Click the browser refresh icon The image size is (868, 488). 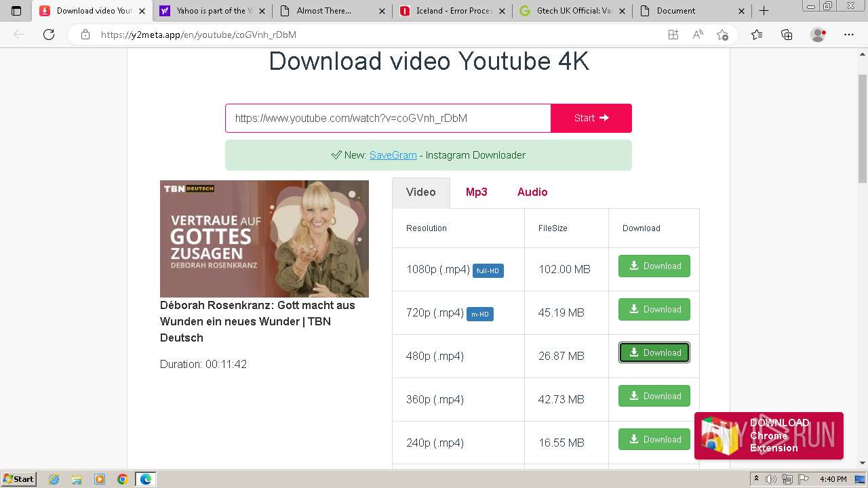pyautogui.click(x=49, y=35)
